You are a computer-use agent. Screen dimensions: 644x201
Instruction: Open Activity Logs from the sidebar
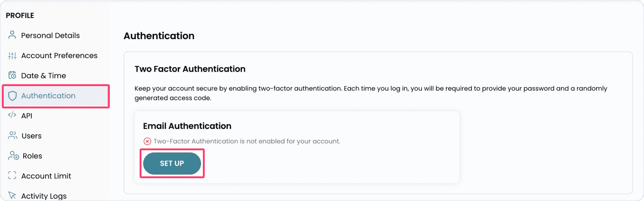coord(44,196)
